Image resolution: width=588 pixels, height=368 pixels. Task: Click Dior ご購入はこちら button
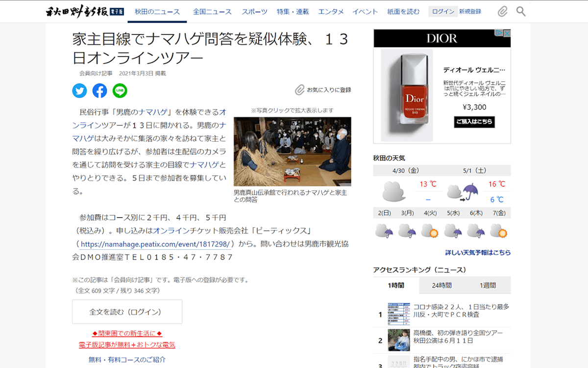click(474, 122)
